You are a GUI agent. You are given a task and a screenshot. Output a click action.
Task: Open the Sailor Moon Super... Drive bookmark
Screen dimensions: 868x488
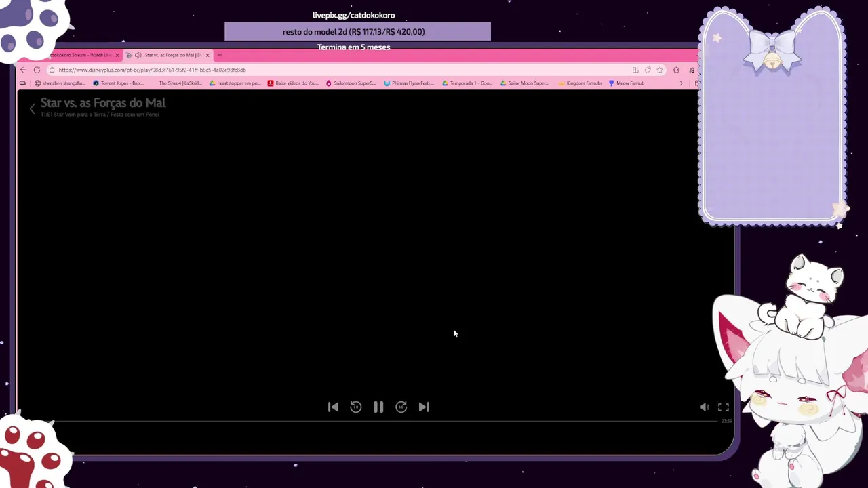click(x=525, y=83)
